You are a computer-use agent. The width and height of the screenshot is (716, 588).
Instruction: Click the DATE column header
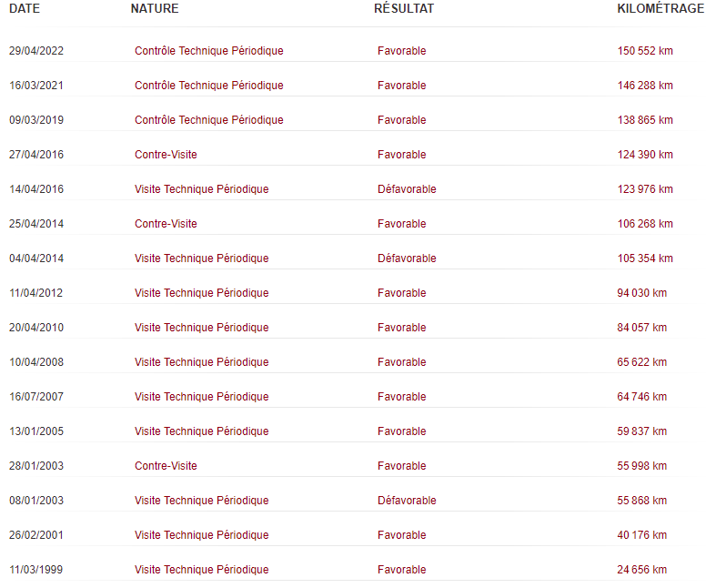click(x=25, y=9)
